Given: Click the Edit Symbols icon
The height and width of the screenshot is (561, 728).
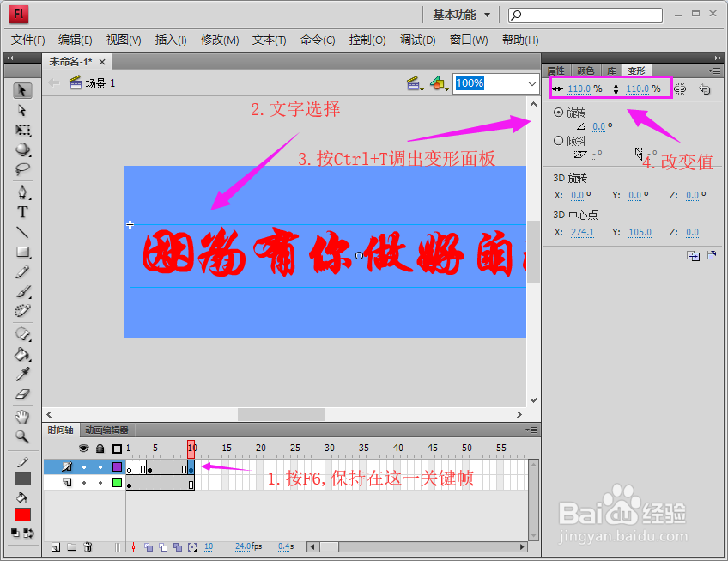Looking at the screenshot, I should (439, 83).
